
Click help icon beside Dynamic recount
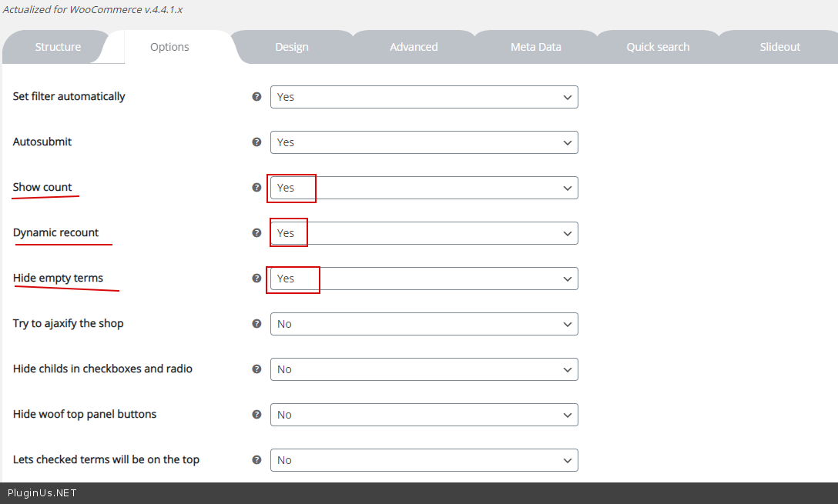pos(257,232)
